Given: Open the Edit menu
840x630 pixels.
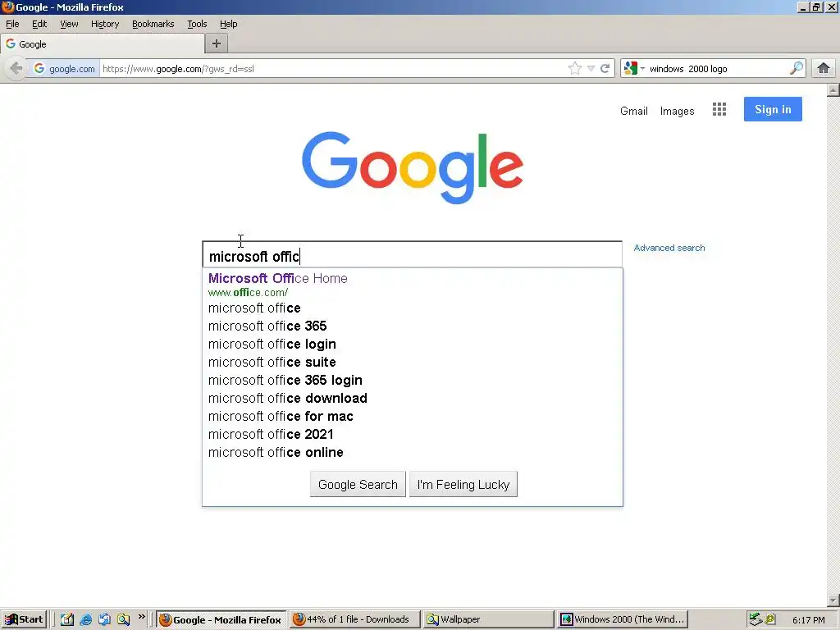Looking at the screenshot, I should 39,24.
